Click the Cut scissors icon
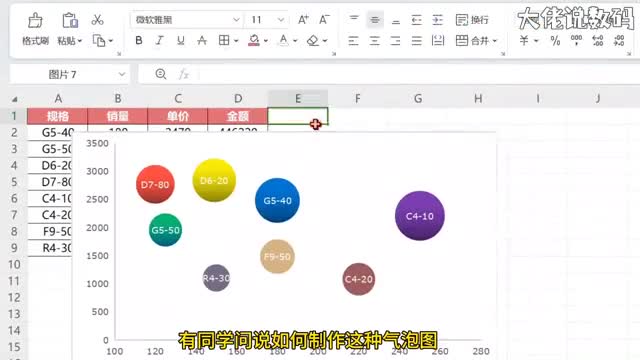This screenshot has height=360, width=640. [x=97, y=20]
